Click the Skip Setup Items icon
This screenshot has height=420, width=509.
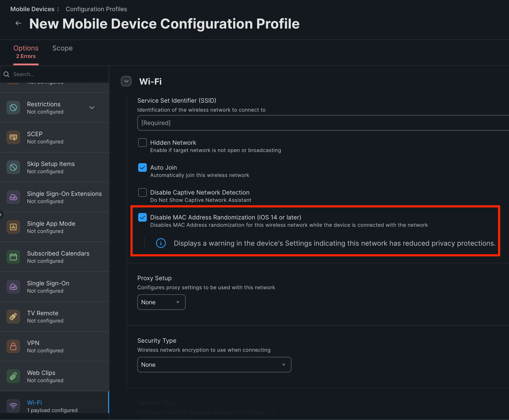pos(13,167)
